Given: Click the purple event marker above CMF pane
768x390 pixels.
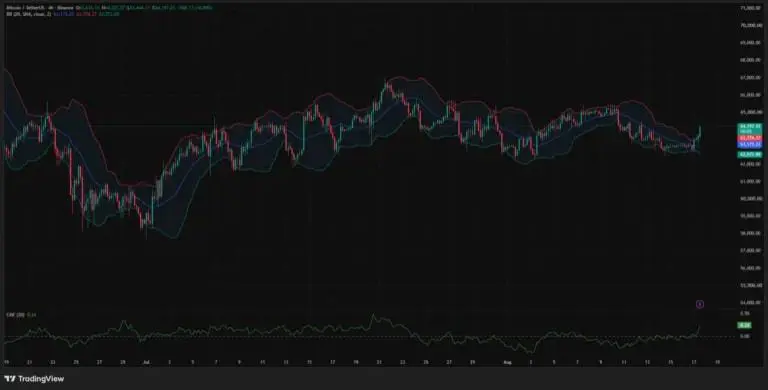Looking at the screenshot, I should coord(700,304).
